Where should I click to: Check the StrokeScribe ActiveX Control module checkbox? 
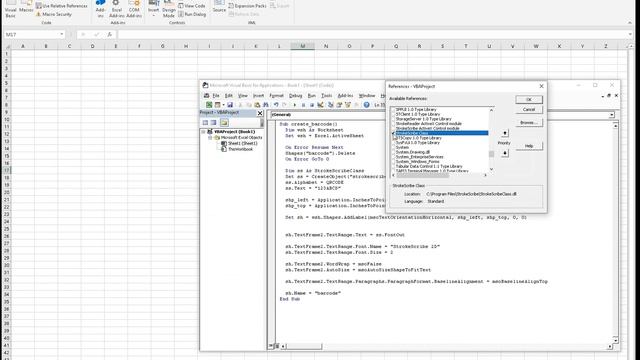pyautogui.click(x=393, y=128)
